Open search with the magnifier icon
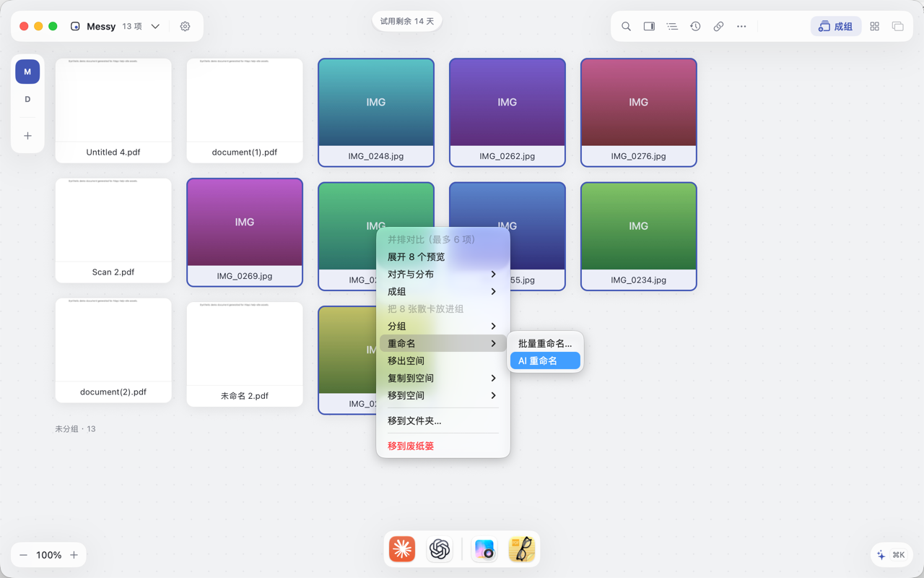Viewport: 924px width, 578px height. coord(626,27)
